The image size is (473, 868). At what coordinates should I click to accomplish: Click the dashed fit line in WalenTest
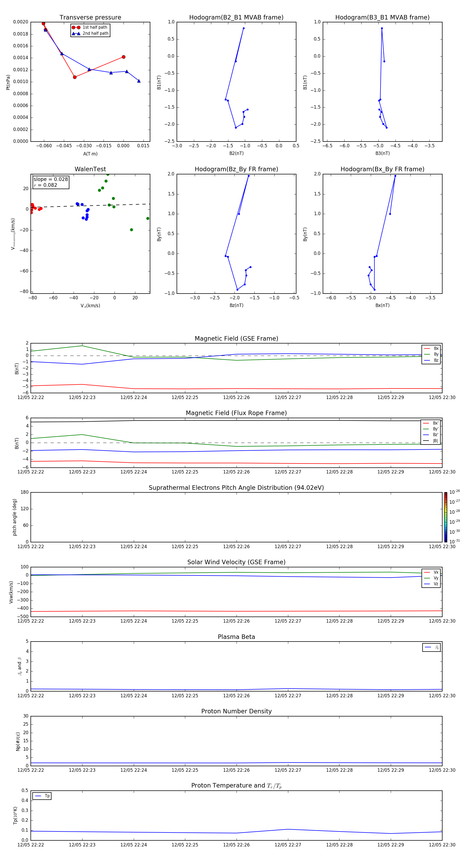(x=90, y=205)
